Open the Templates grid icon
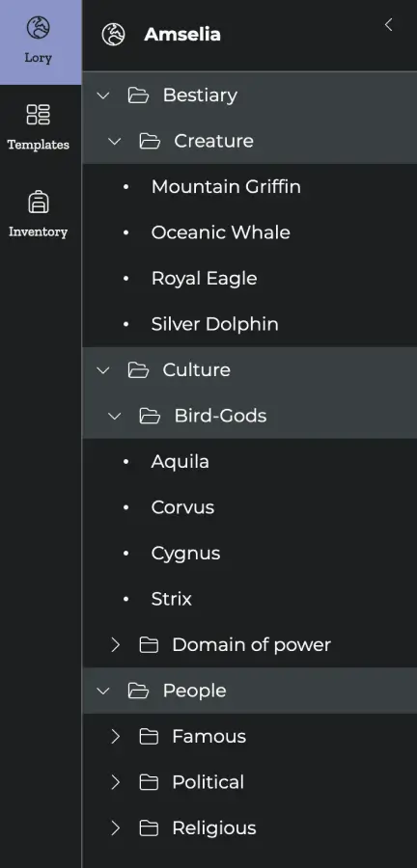Viewport: 417px width, 868px height. coord(39,115)
